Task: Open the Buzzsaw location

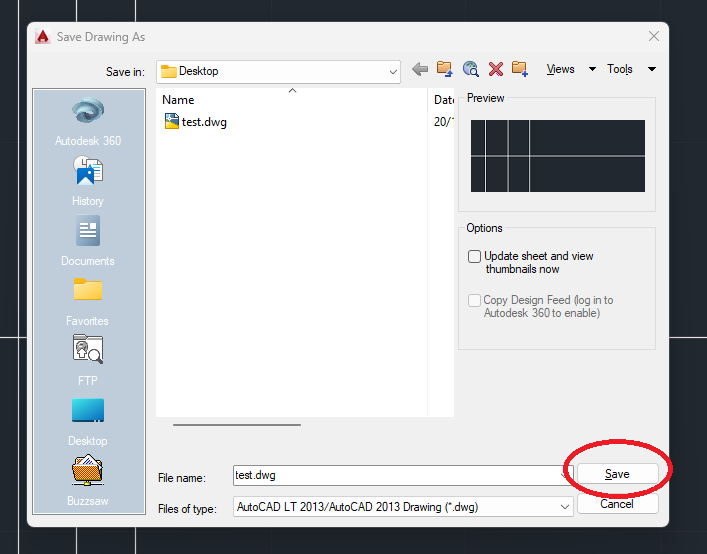Action: 88,481
